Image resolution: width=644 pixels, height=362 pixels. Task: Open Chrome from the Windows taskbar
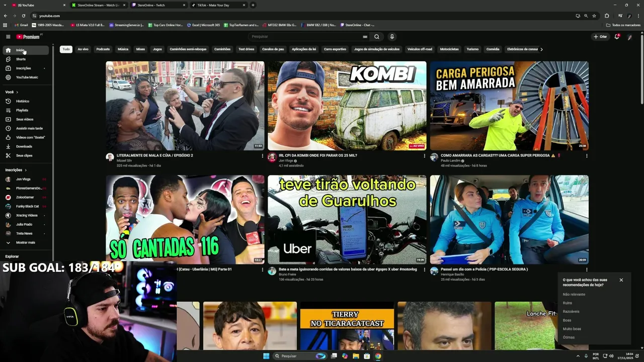(378, 356)
